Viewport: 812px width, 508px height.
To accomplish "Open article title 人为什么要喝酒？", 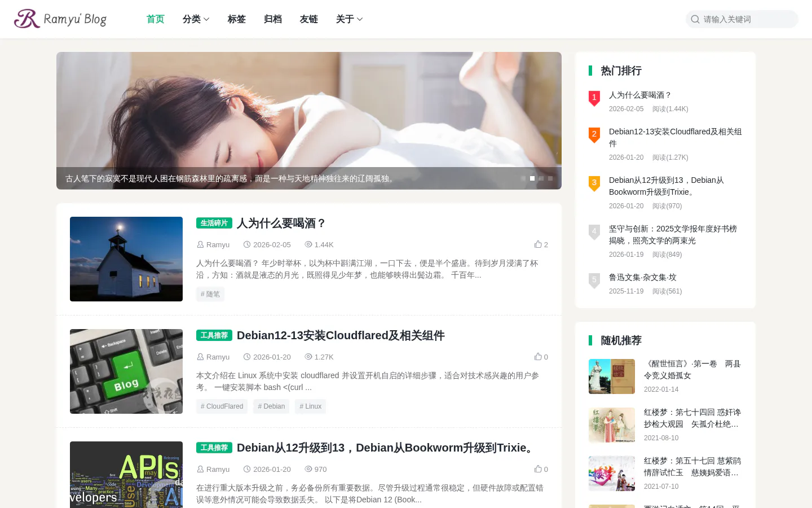I will (x=282, y=223).
